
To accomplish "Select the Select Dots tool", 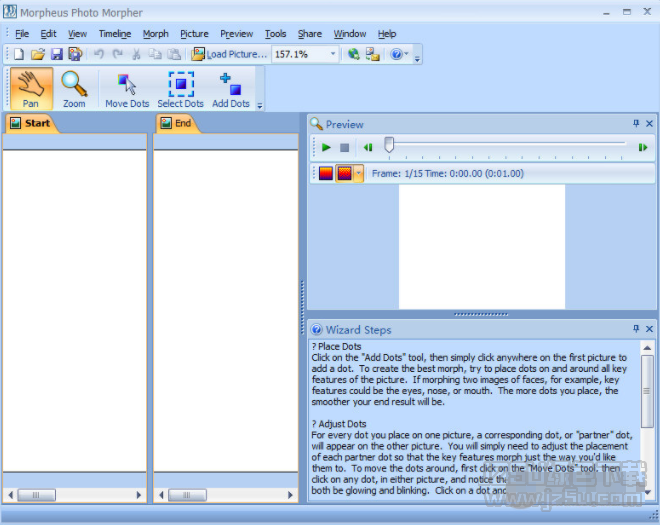I will [x=181, y=88].
